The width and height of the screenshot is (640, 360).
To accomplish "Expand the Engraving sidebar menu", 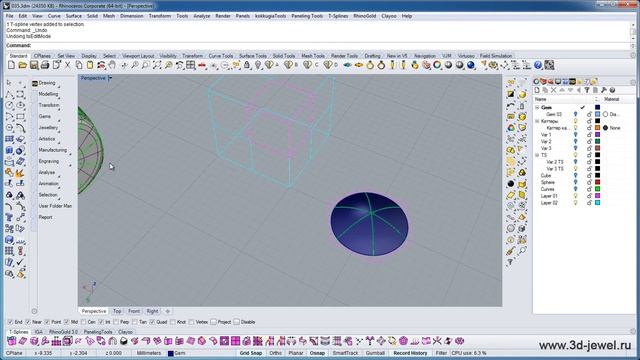I will coord(49,161).
